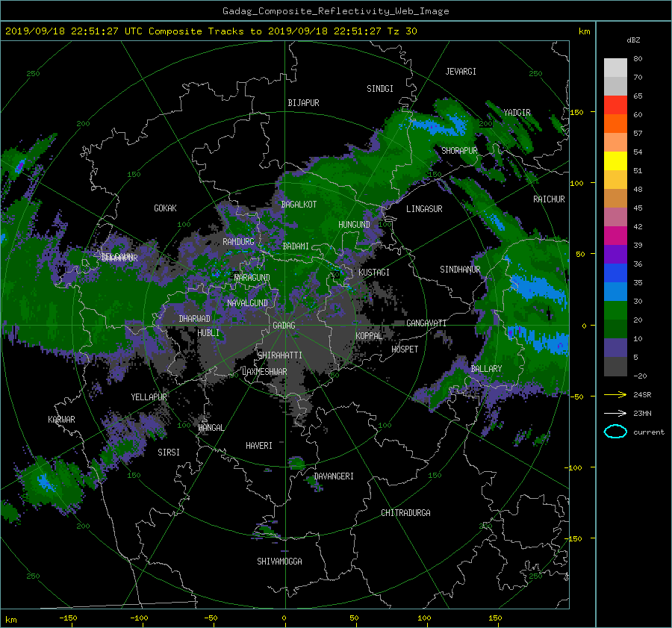672x628 pixels.
Task: Click the YELLAPUR city label
Action: pyautogui.click(x=149, y=397)
